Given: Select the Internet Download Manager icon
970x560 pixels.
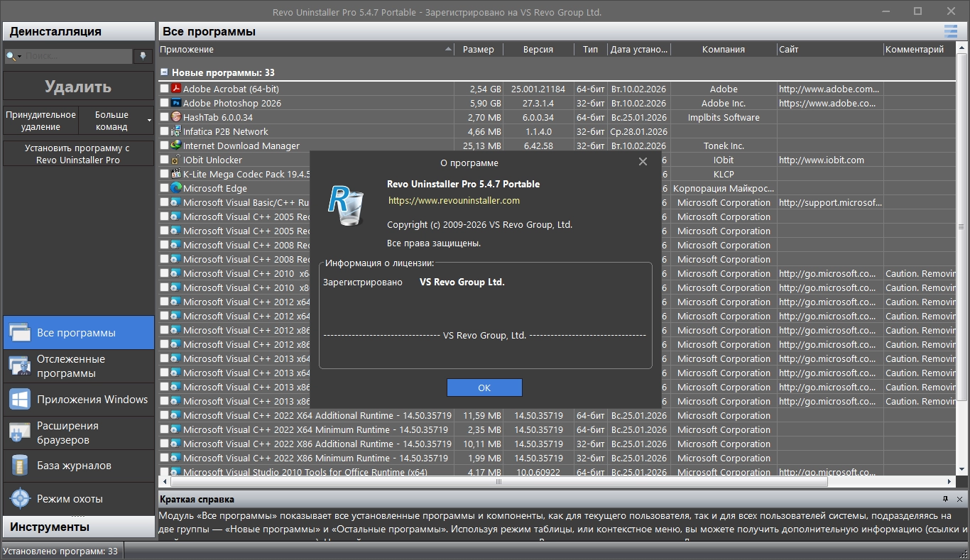Looking at the screenshot, I should [175, 146].
